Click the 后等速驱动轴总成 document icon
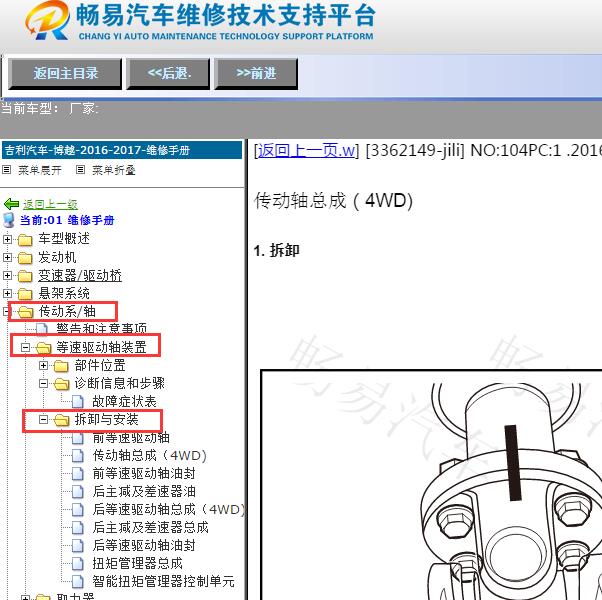This screenshot has height=600, width=602. [x=78, y=509]
